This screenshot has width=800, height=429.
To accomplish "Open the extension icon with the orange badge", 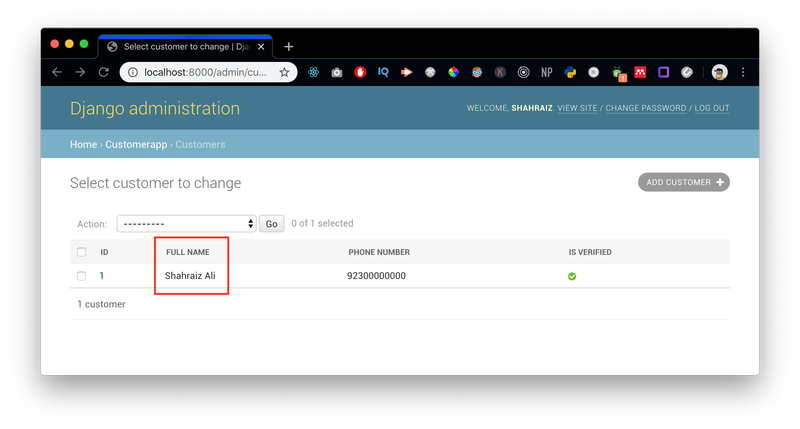I will pos(618,74).
